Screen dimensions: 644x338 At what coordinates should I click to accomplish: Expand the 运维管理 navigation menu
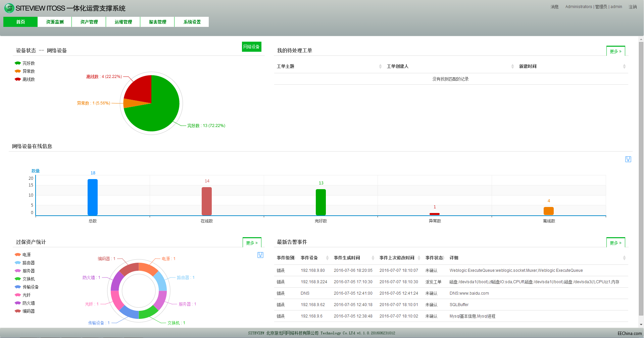[x=123, y=22]
